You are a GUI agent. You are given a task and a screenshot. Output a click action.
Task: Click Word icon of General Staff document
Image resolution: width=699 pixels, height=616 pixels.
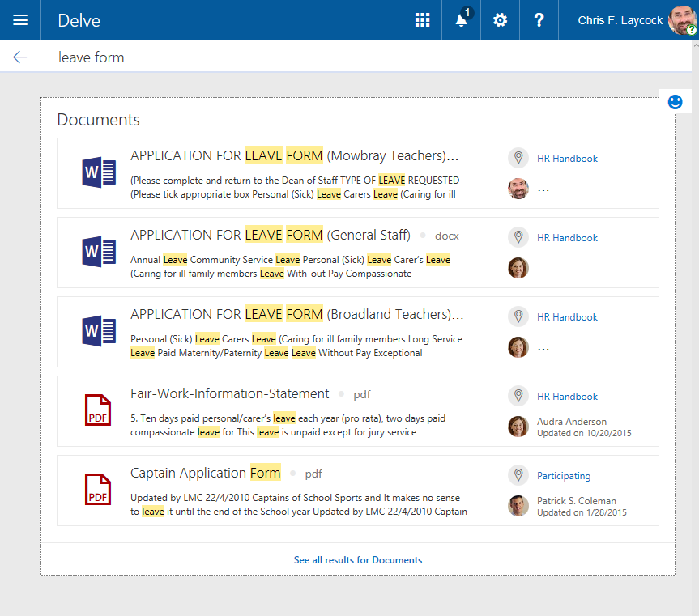click(x=99, y=251)
